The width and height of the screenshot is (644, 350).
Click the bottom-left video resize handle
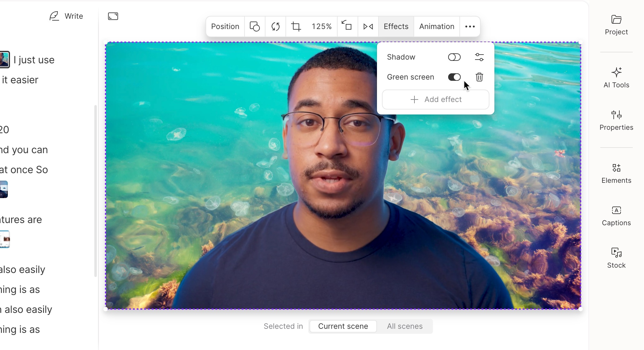tap(106, 309)
